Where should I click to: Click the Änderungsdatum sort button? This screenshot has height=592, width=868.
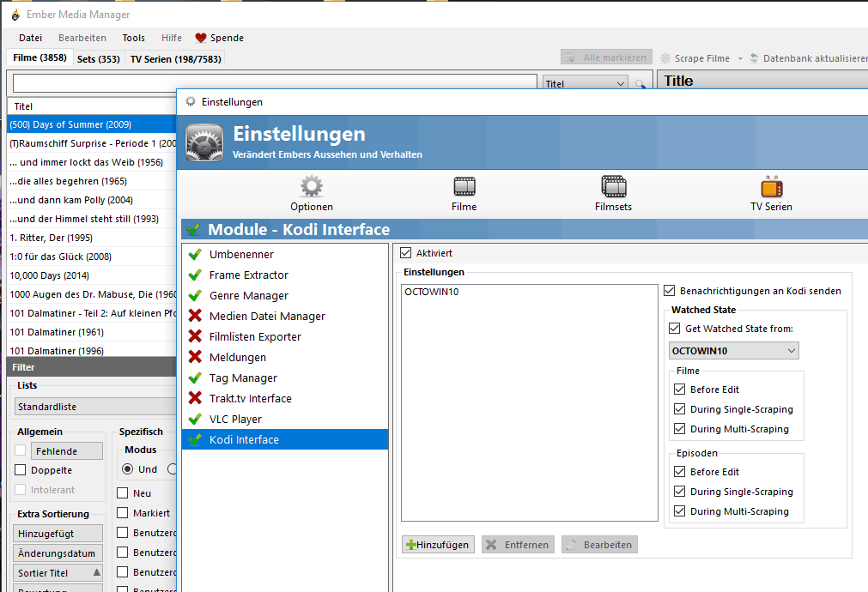58,553
